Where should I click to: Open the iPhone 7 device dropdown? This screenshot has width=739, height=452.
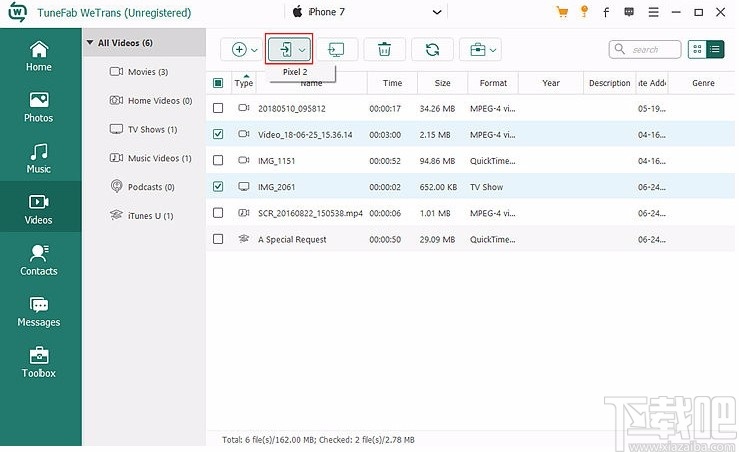point(366,12)
